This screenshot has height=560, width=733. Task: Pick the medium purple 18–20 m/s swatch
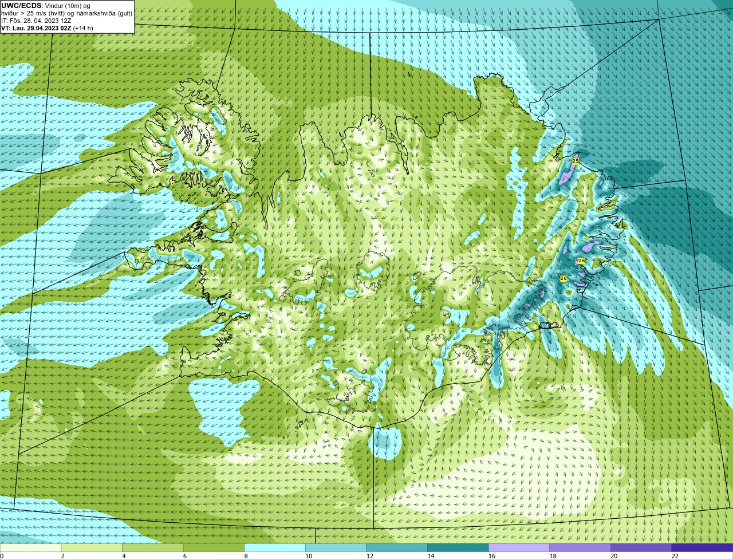pyautogui.click(x=580, y=548)
